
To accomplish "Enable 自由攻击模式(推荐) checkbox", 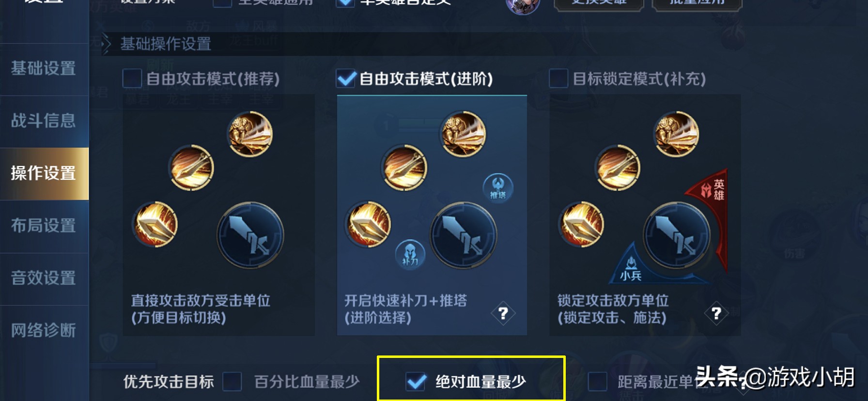I will [132, 78].
